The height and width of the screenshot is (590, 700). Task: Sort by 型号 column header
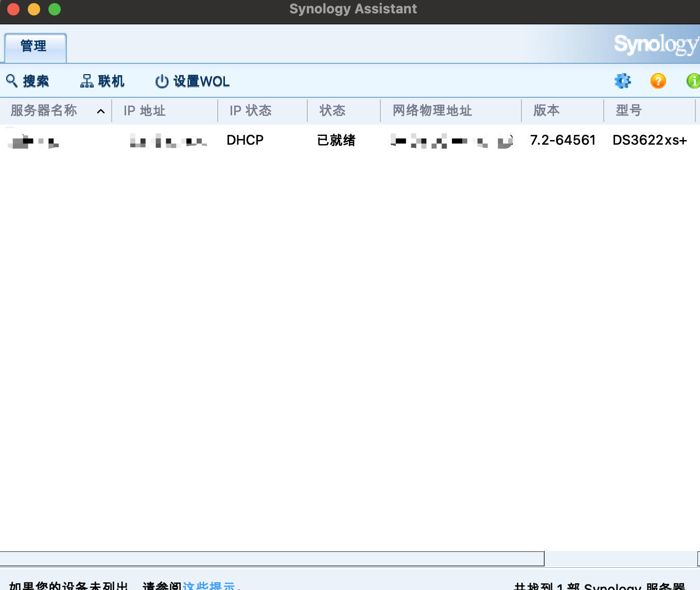point(629,110)
